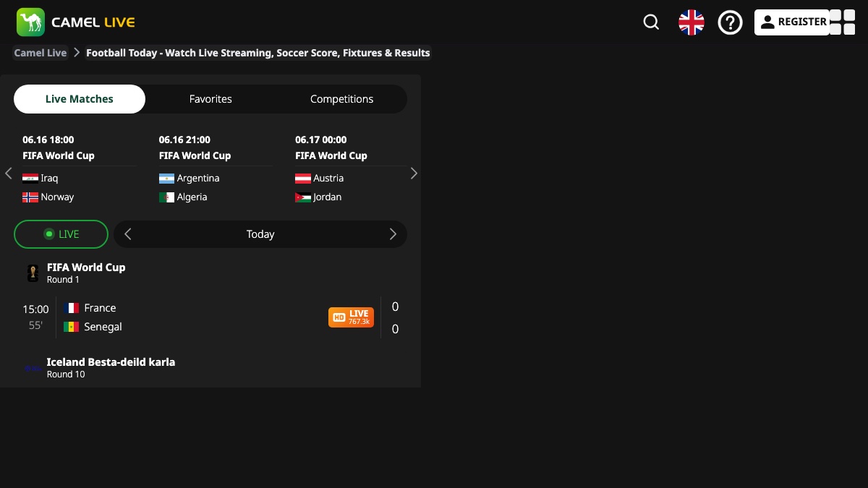This screenshot has height=488, width=868.
Task: Switch to Competitions tab
Action: click(342, 99)
